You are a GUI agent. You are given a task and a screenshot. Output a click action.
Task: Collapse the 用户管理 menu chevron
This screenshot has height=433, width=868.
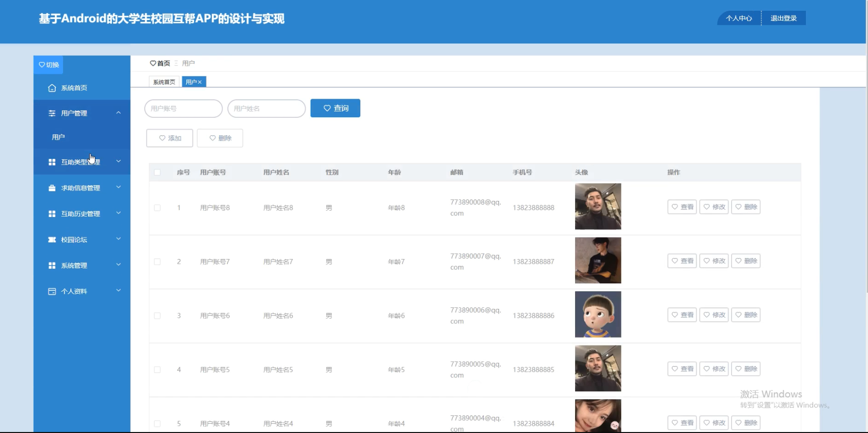118,113
